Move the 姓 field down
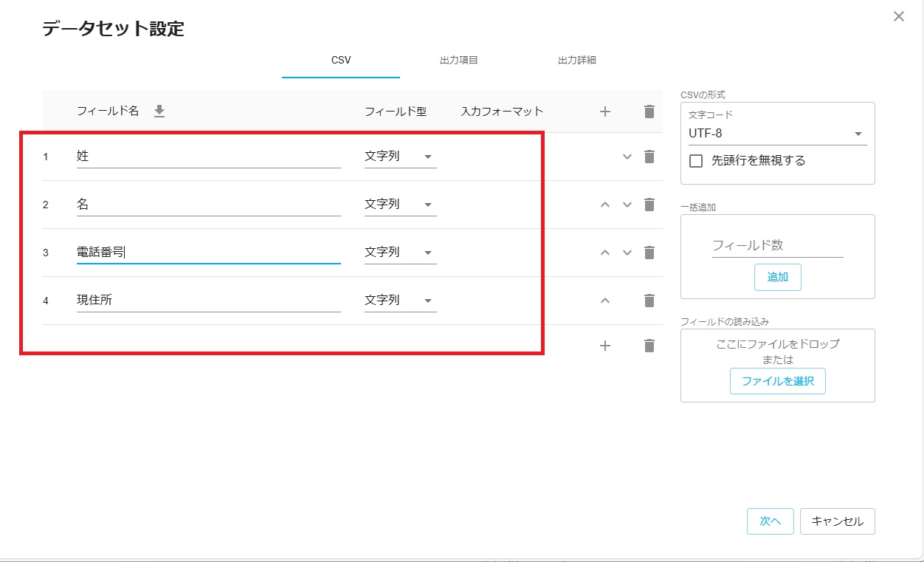Screen dimensions: 924x562 [627, 157]
